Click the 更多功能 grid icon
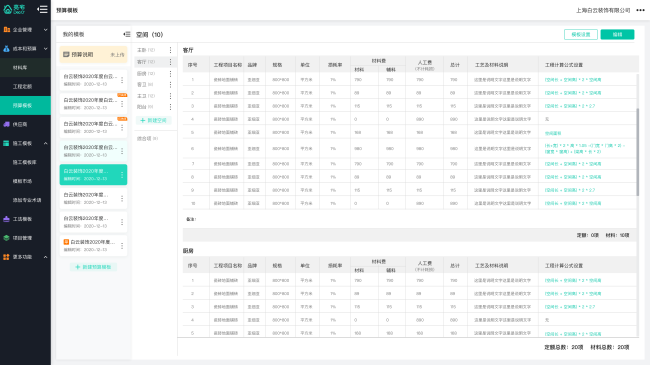Viewport: 650px width, 365px height. tap(7, 257)
